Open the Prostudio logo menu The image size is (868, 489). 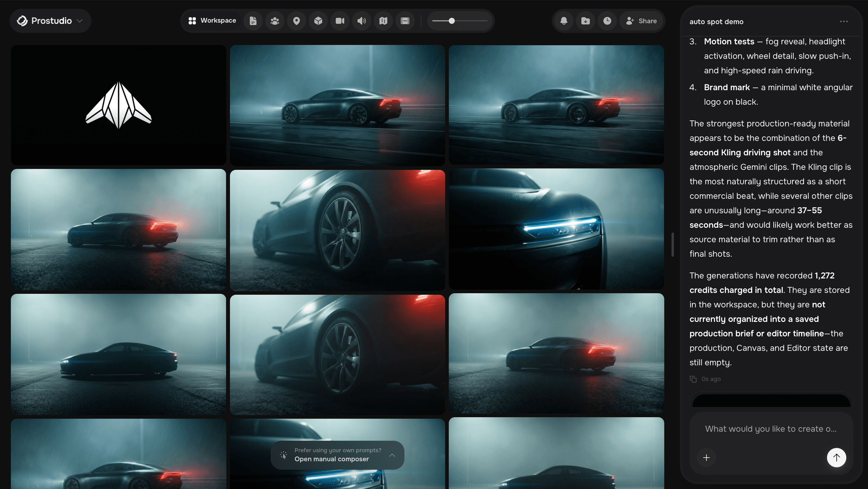50,21
